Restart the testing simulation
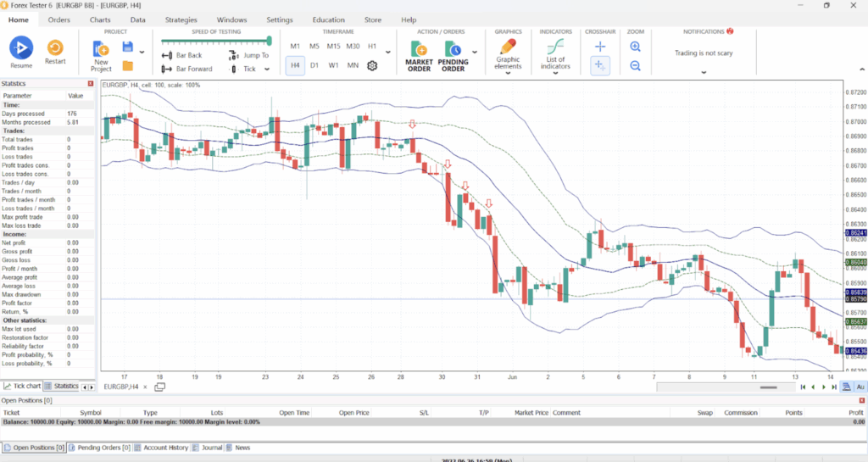This screenshot has height=462, width=868. tap(55, 49)
